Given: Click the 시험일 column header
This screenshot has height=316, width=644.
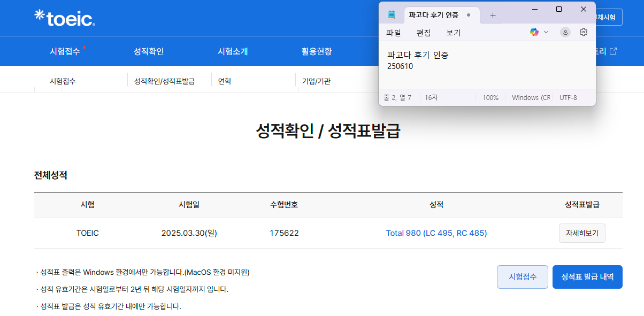Looking at the screenshot, I should (189, 205).
